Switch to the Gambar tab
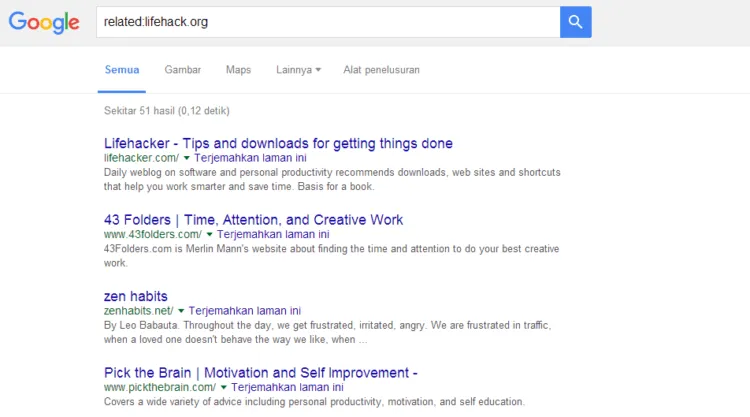 (x=183, y=70)
